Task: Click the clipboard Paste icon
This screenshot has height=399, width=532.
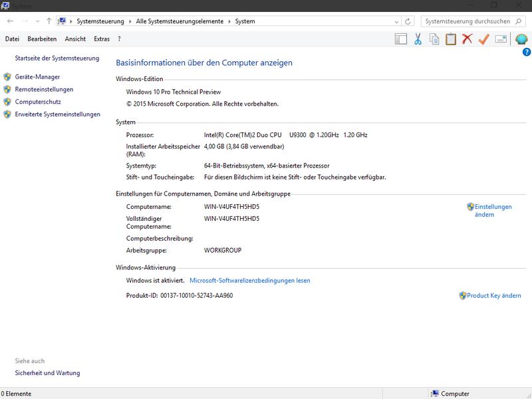Action: [x=451, y=39]
